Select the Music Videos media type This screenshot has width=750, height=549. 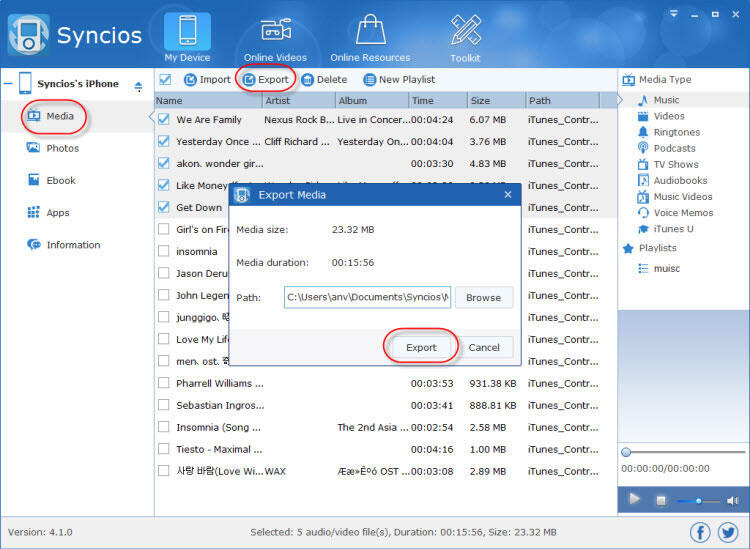click(674, 197)
